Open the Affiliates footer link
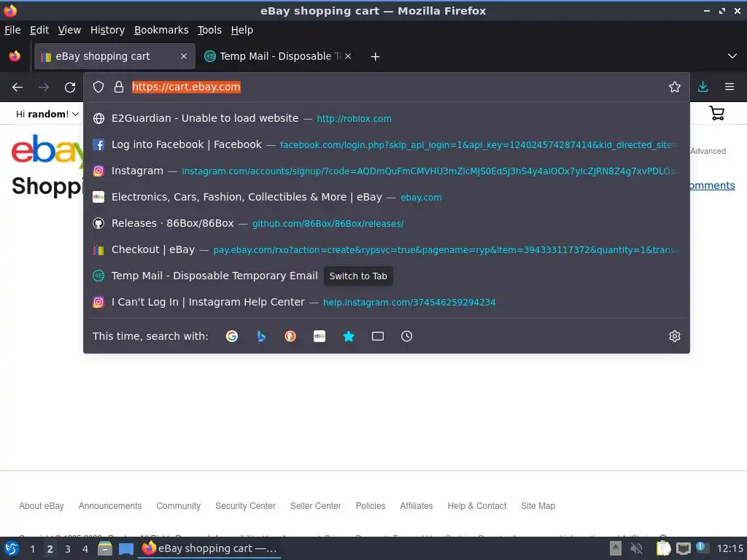This screenshot has height=560, width=747. 417,506
